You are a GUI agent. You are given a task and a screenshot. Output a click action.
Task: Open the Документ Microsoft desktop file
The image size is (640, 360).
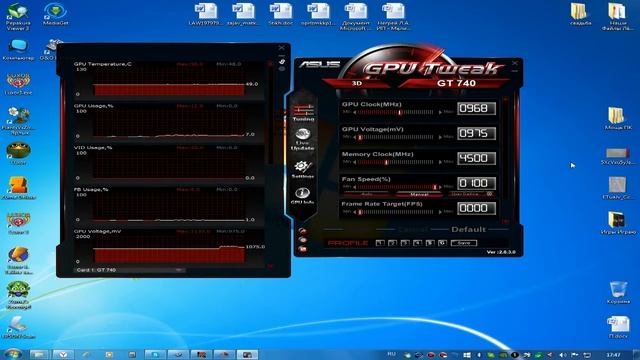356,17
